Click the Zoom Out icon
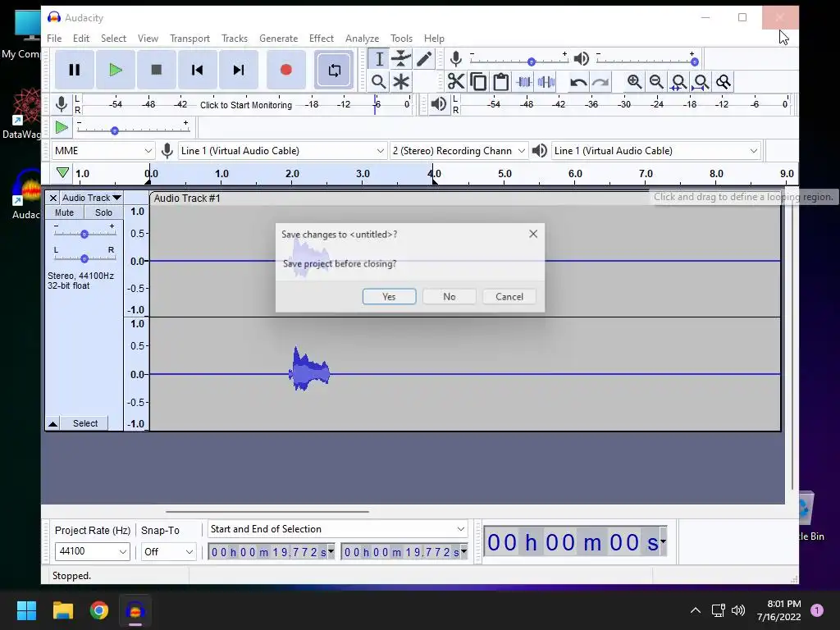Screen dimensions: 840x630 656,82
